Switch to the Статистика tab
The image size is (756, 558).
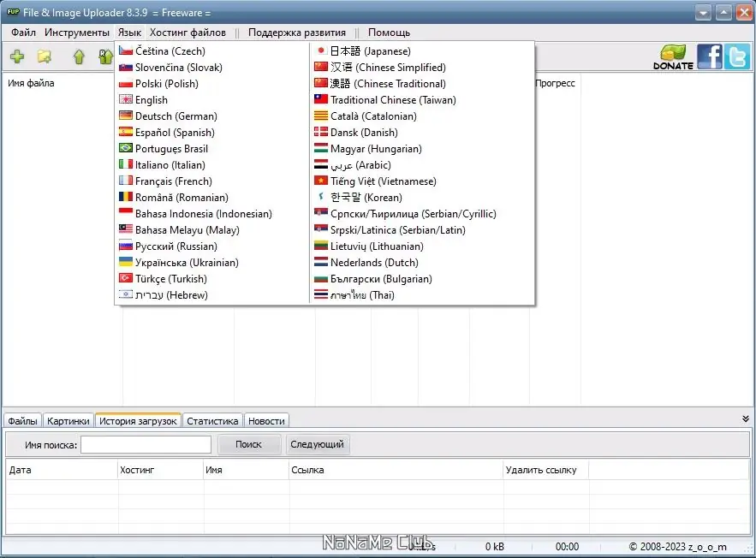click(212, 421)
